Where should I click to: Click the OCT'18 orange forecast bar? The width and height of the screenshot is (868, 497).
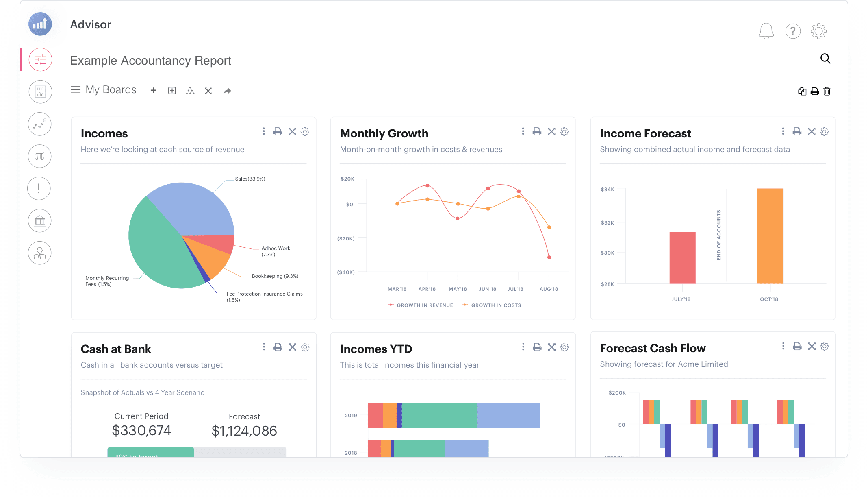pos(770,236)
